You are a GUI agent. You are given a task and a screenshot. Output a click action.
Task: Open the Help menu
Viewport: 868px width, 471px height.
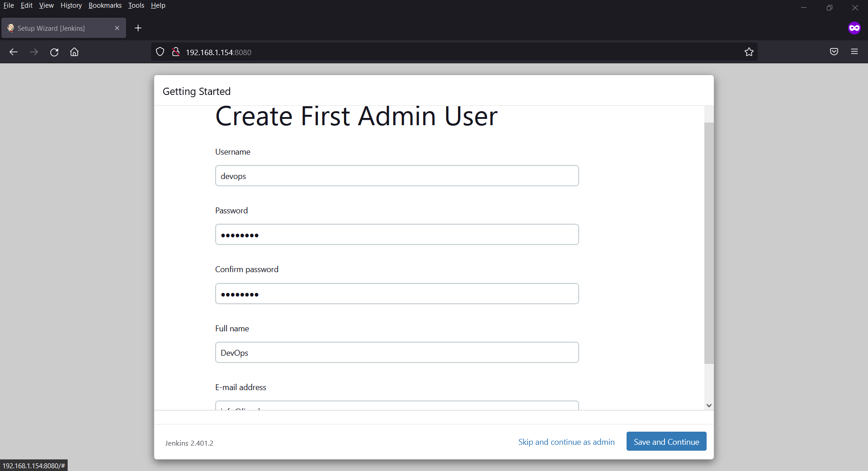point(158,5)
